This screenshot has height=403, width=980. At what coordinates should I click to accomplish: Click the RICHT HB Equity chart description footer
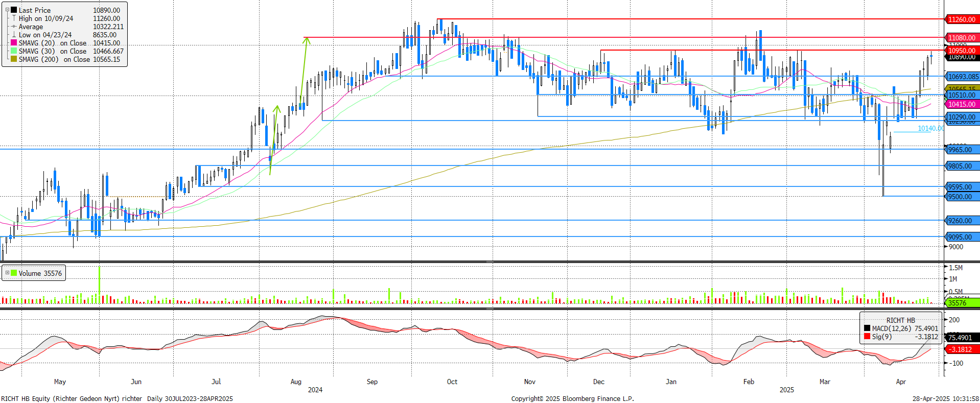tap(117, 398)
